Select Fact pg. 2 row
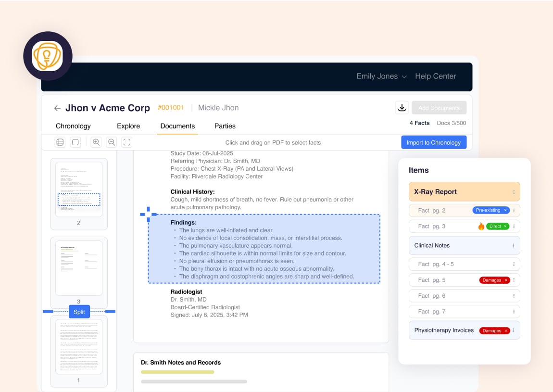 tap(464, 210)
